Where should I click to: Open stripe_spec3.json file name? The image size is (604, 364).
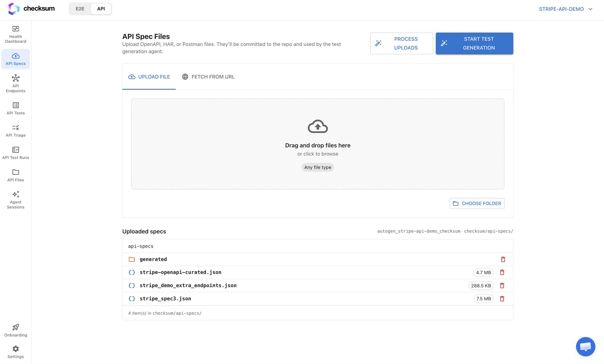(165, 299)
